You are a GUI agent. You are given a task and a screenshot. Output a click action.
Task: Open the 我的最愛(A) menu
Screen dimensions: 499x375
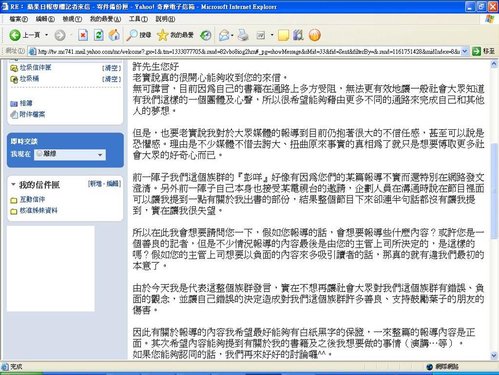[x=105, y=19]
